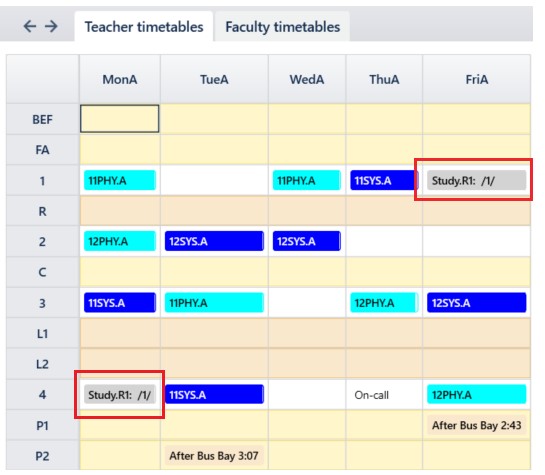Image resolution: width=545 pixels, height=475 pixels.
Task: Click After Bus Bay 3:07 duty on TueA
Action: coord(214,456)
